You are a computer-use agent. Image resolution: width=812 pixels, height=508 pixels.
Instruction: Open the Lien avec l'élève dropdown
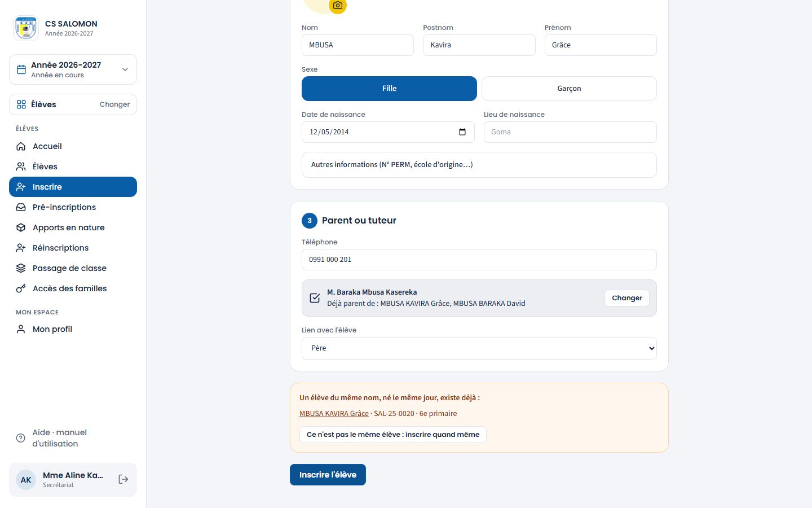(479, 348)
